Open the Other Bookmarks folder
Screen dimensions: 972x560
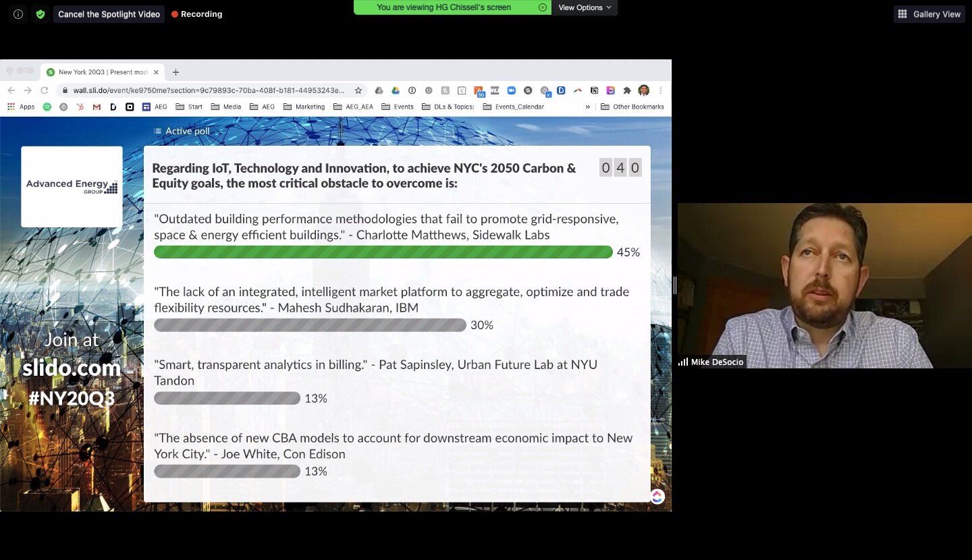coord(632,107)
